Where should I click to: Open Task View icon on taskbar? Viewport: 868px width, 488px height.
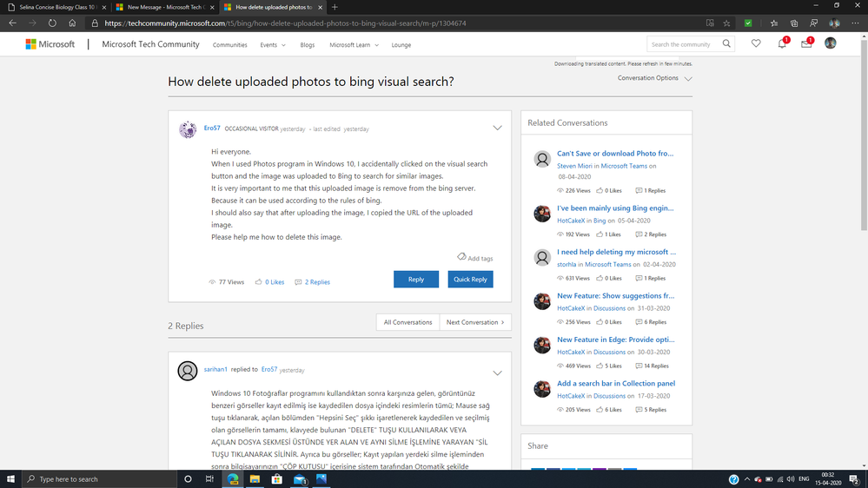click(209, 479)
